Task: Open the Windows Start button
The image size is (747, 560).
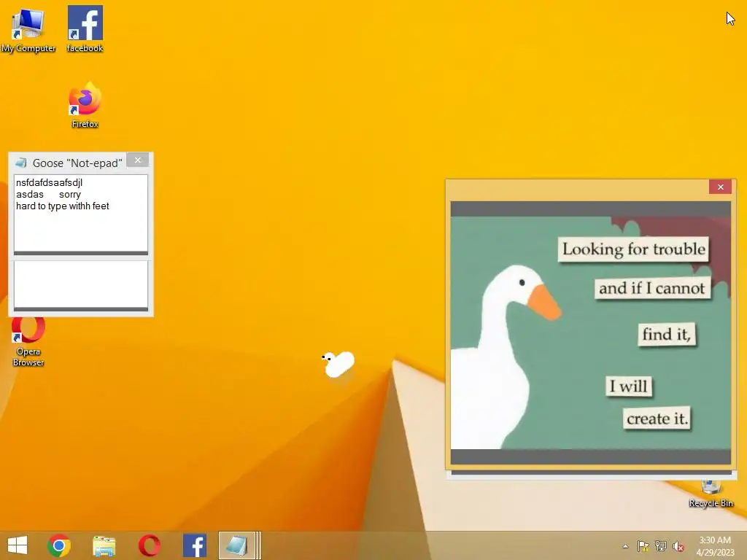Action: pyautogui.click(x=18, y=545)
